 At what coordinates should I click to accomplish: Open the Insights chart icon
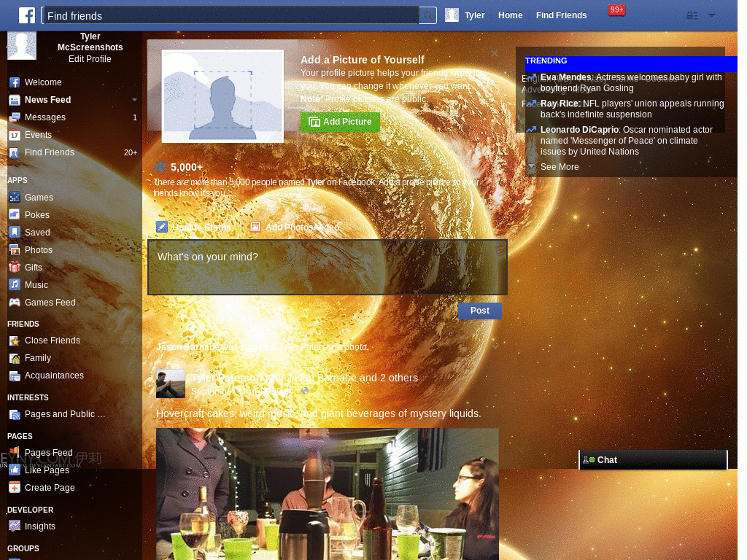[15, 526]
